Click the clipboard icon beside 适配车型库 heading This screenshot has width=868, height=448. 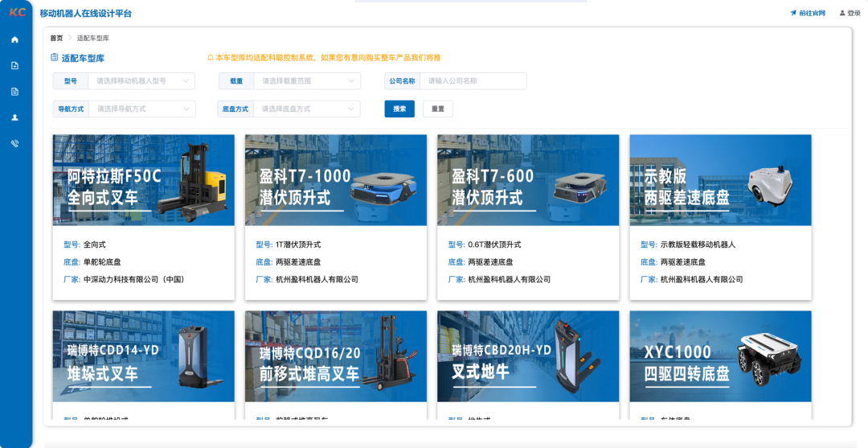pos(55,58)
